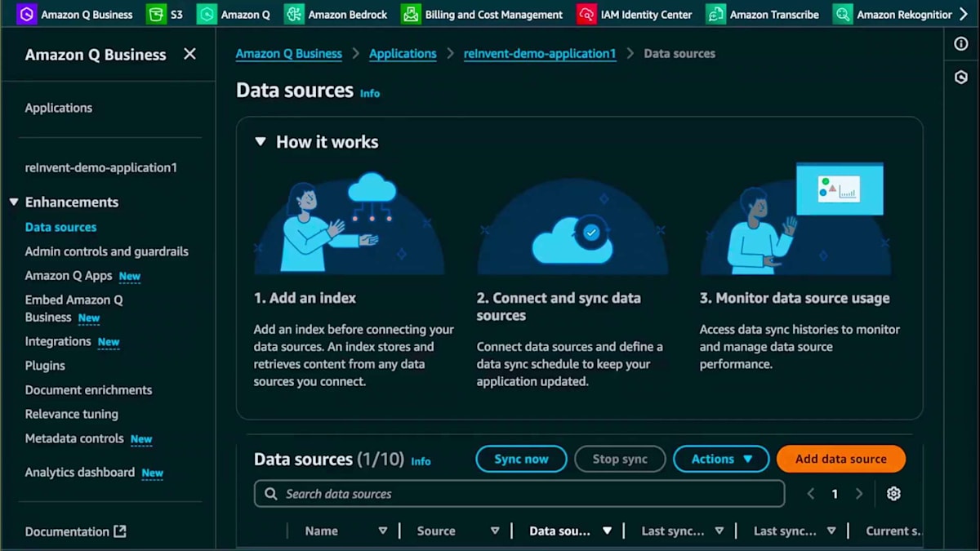Open Billing and Cost Management shortcut icon
The width and height of the screenshot is (980, 551).
pyautogui.click(x=411, y=14)
